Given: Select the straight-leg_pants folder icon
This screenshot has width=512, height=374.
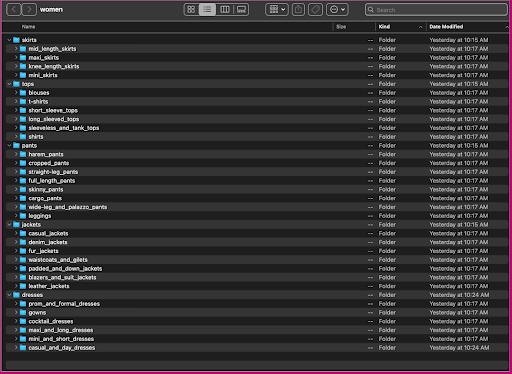Looking at the screenshot, I should click(23, 172).
